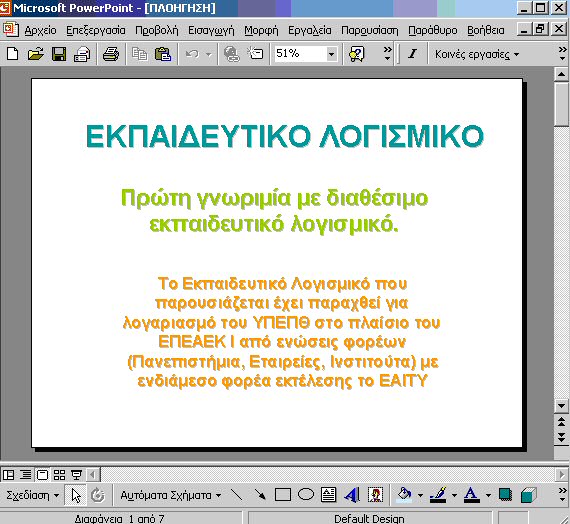Insert WordArt from the drawing toolbar

point(352,495)
